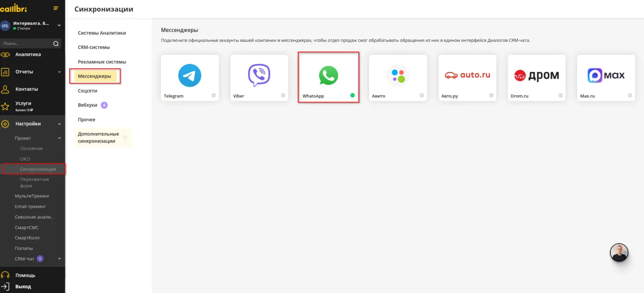Collapse the Настройки section
This screenshot has height=293, width=644.
(x=59, y=123)
